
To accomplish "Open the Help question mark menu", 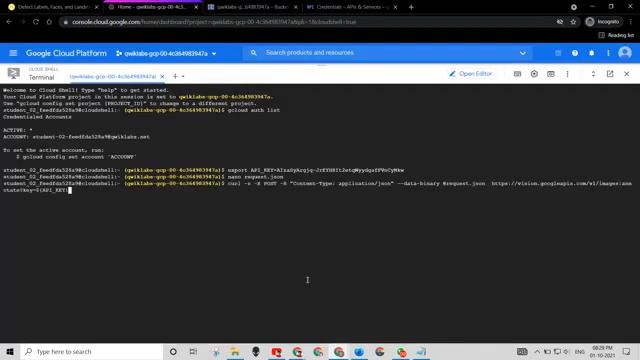I will (x=575, y=53).
